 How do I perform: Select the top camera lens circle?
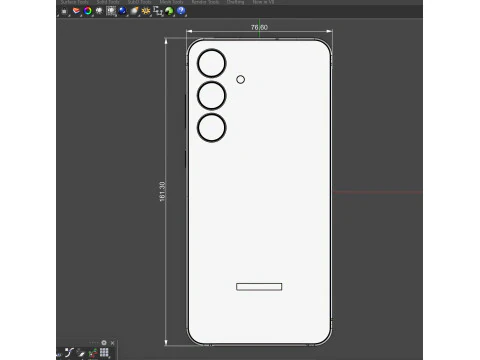click(212, 63)
